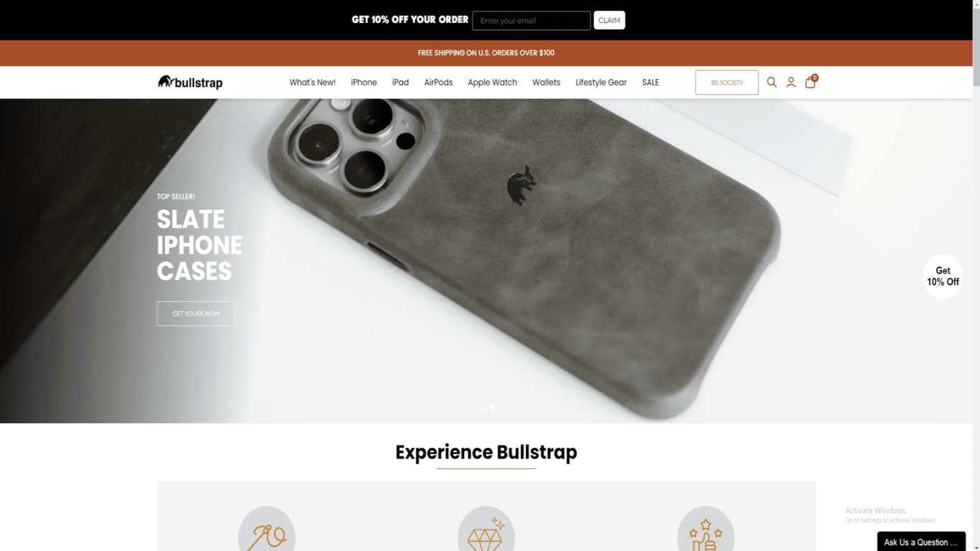This screenshot has height=551, width=980.
Task: Click the GET YOURS NOW button
Action: tap(196, 314)
